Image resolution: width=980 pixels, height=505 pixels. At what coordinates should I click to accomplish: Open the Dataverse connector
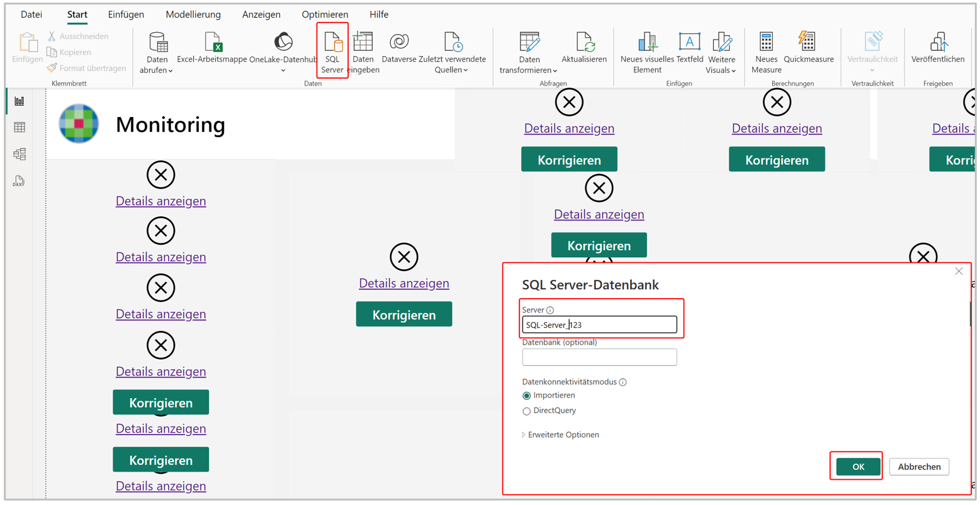[x=399, y=48]
